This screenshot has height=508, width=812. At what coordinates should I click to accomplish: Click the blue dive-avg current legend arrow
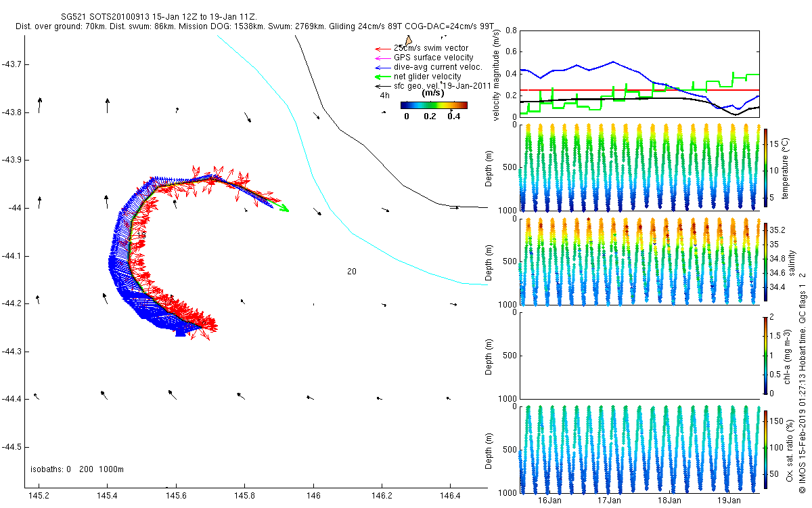click(x=382, y=67)
